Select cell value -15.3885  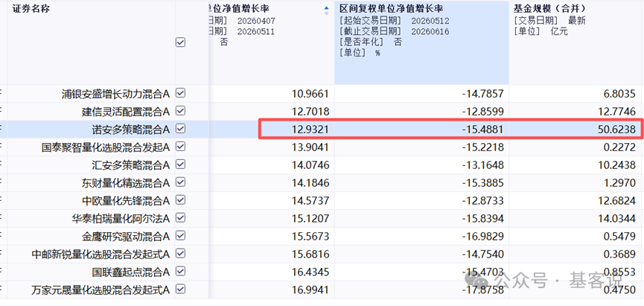482,183
